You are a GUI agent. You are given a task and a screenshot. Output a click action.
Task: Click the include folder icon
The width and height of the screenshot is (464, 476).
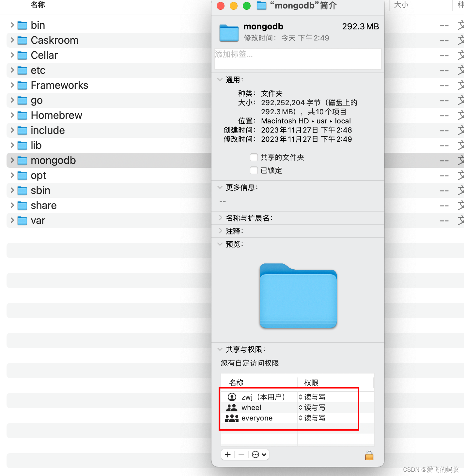22,130
